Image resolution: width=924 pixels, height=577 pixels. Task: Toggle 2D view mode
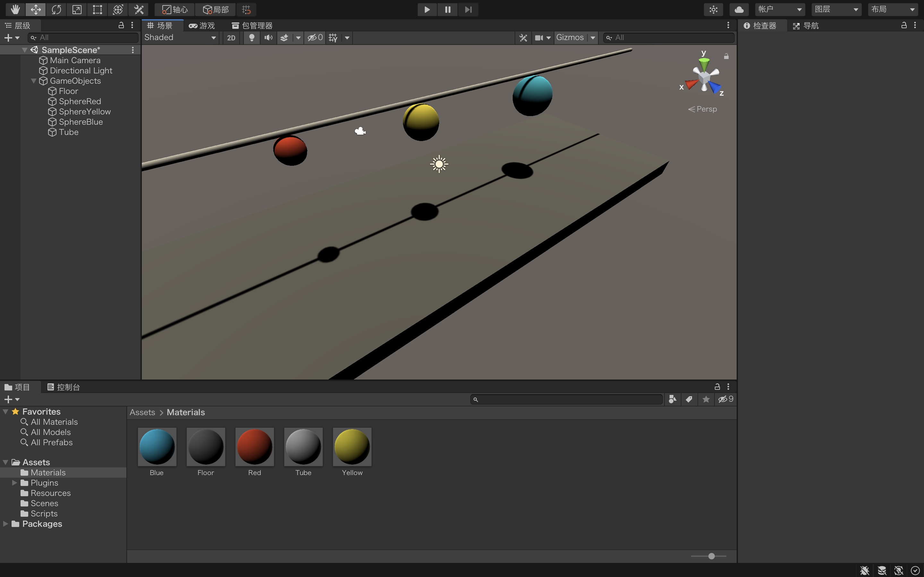coord(231,38)
